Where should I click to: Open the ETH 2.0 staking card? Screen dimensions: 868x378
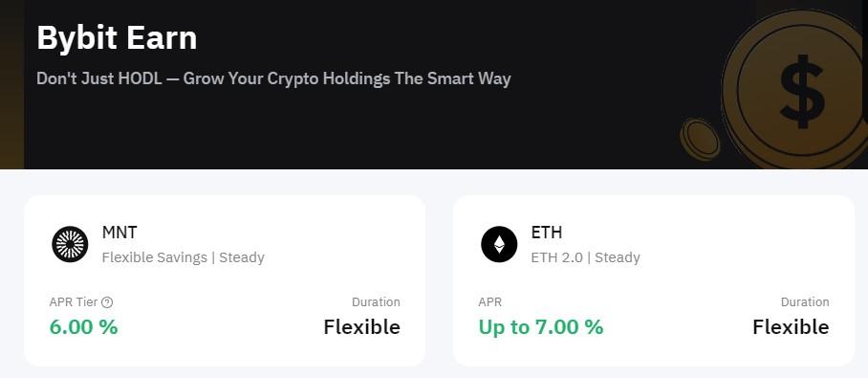(654, 280)
